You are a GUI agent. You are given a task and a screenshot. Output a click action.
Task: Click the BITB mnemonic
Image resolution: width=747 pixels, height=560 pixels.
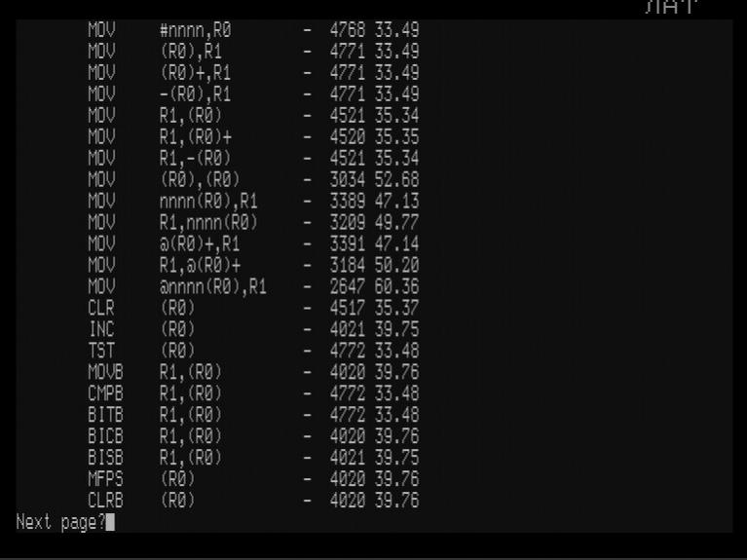(x=106, y=415)
